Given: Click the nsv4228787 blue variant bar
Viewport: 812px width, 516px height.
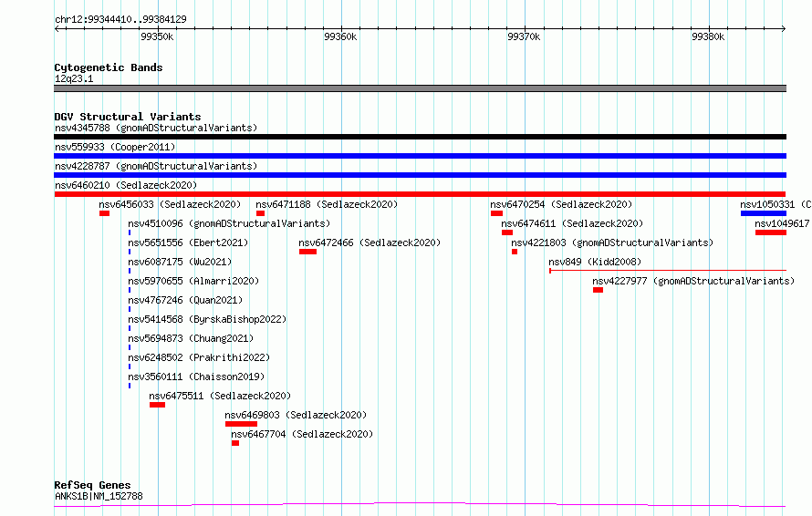Looking at the screenshot, I should coord(420,175).
